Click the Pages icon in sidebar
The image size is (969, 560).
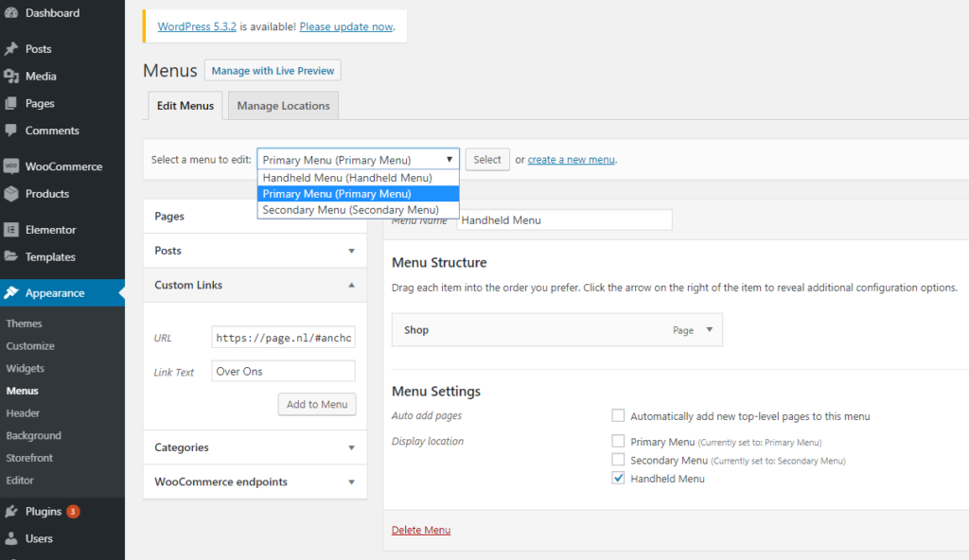11,103
